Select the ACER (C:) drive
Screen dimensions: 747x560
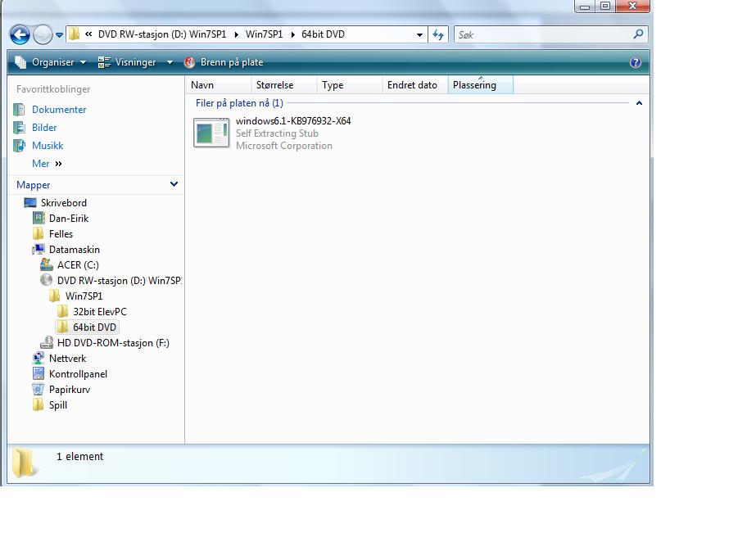click(78, 265)
